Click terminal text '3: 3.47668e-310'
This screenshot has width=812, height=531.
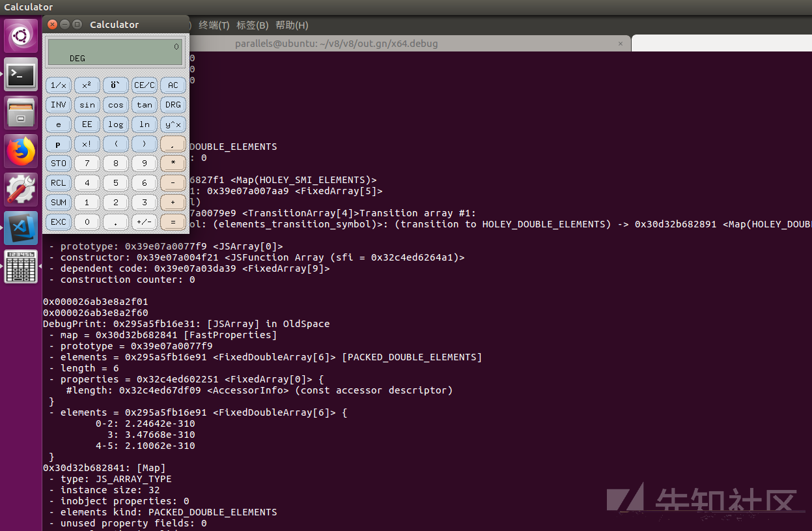[151, 435]
